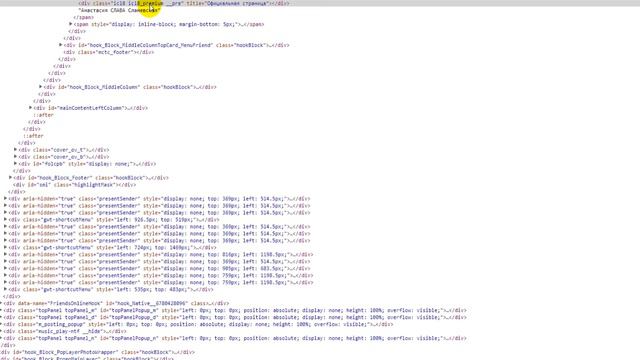Select the hook_Block_PopLayerPhotoWrapper div row
The width and height of the screenshot is (640, 360).
point(98,352)
